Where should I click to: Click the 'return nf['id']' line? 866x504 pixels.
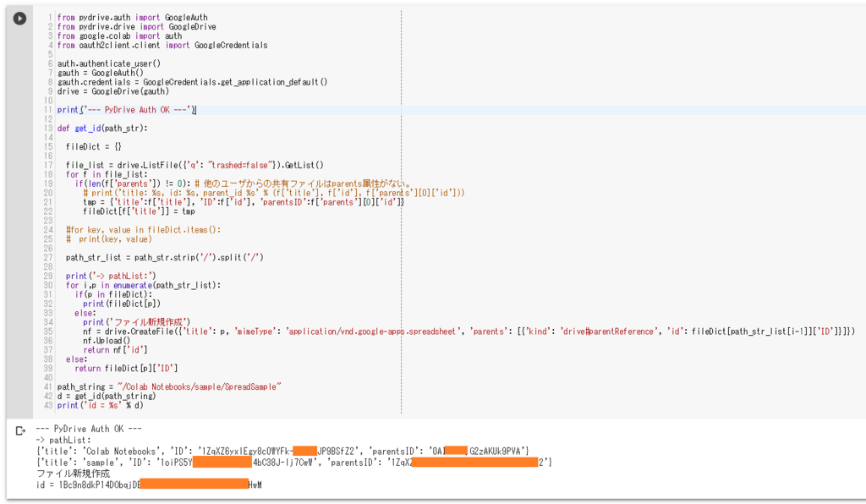click(x=115, y=350)
